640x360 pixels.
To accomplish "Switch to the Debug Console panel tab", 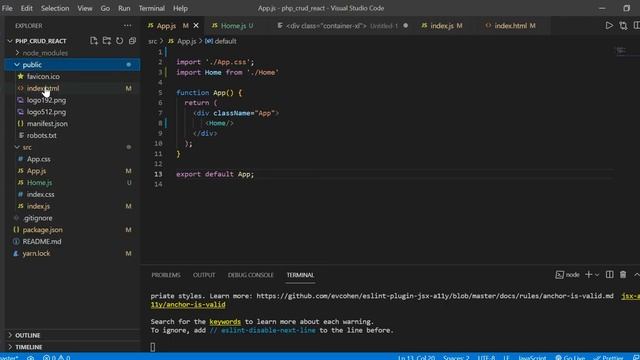I will 251,275.
